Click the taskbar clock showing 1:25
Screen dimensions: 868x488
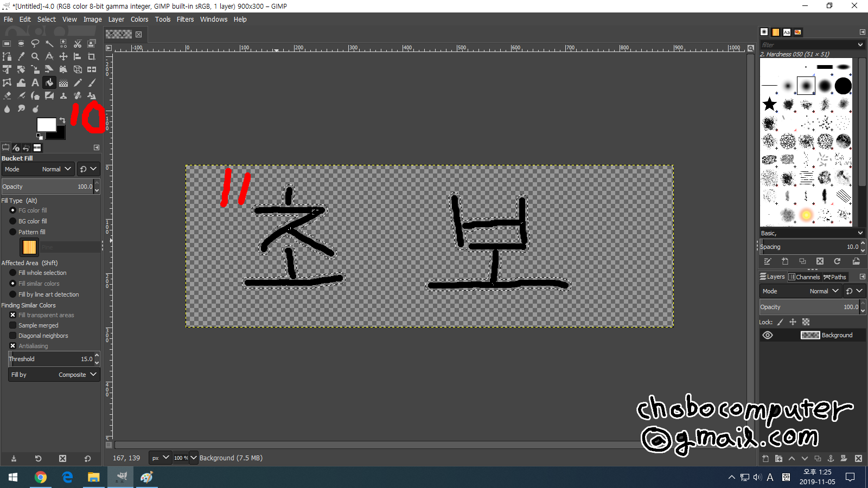pyautogui.click(x=817, y=477)
